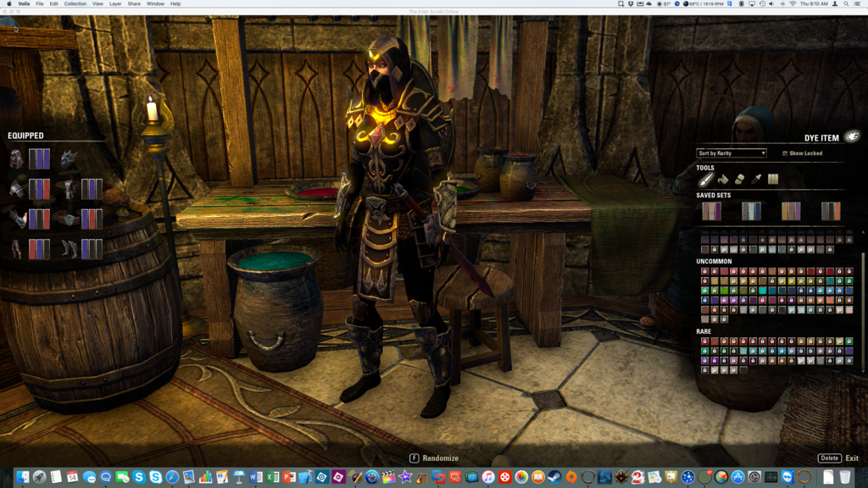This screenshot has height=488, width=868.
Task: Apply the saved set with brown, pink, purple
Action: (x=711, y=211)
